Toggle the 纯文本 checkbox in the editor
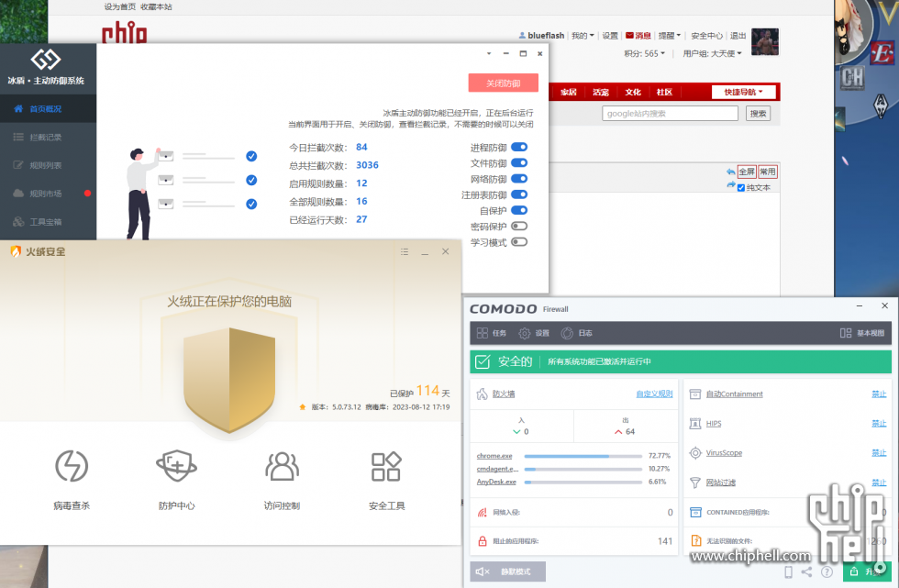This screenshot has height=588, width=899. pos(741,188)
